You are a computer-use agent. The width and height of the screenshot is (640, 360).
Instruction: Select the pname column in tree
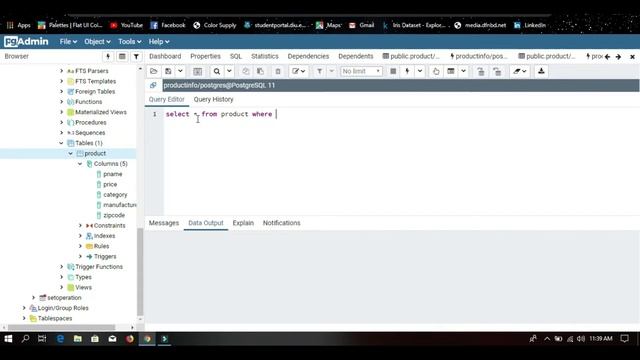(x=112, y=174)
